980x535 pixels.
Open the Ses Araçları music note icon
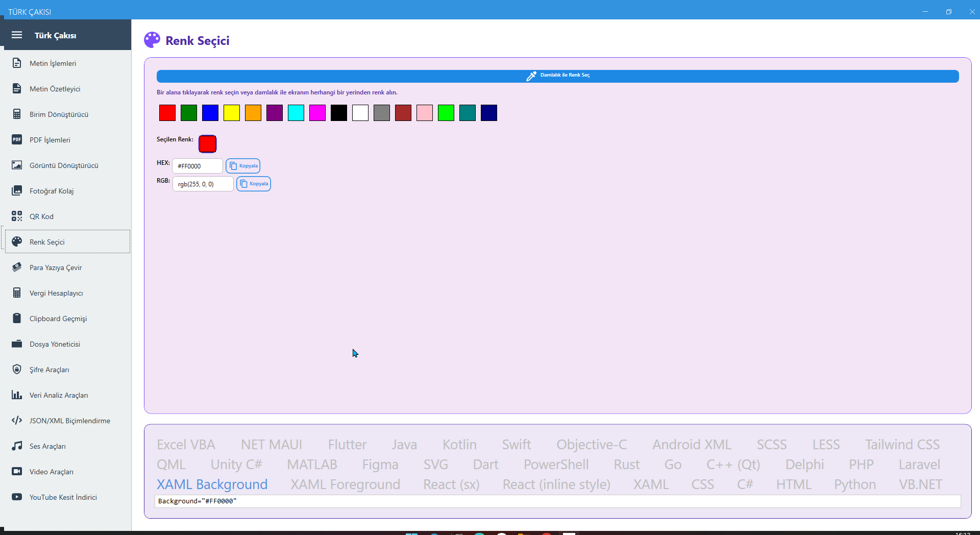tap(17, 446)
